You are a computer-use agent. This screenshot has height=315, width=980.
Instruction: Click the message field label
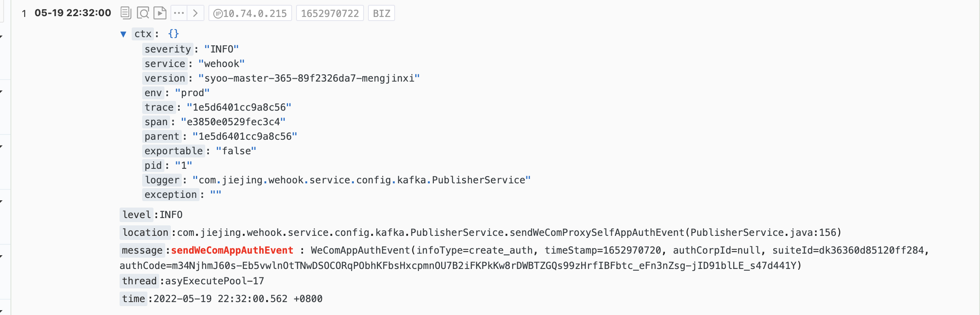142,250
